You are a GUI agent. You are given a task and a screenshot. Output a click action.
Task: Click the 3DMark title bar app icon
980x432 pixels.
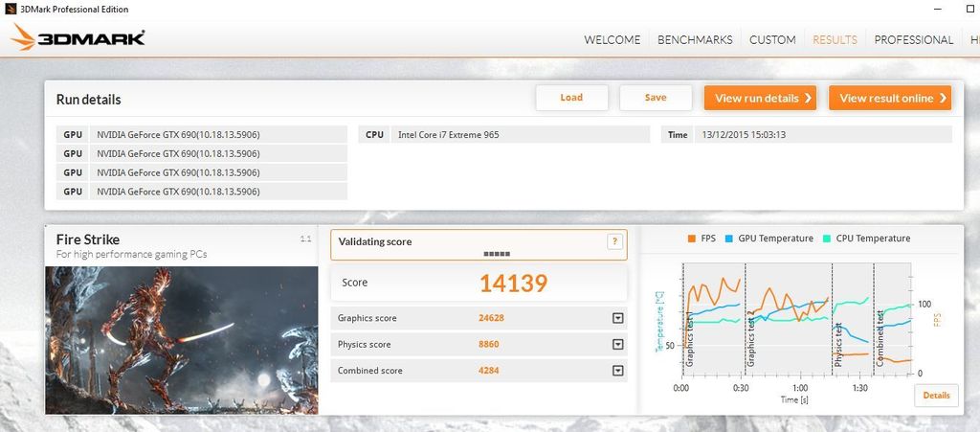click(x=11, y=9)
